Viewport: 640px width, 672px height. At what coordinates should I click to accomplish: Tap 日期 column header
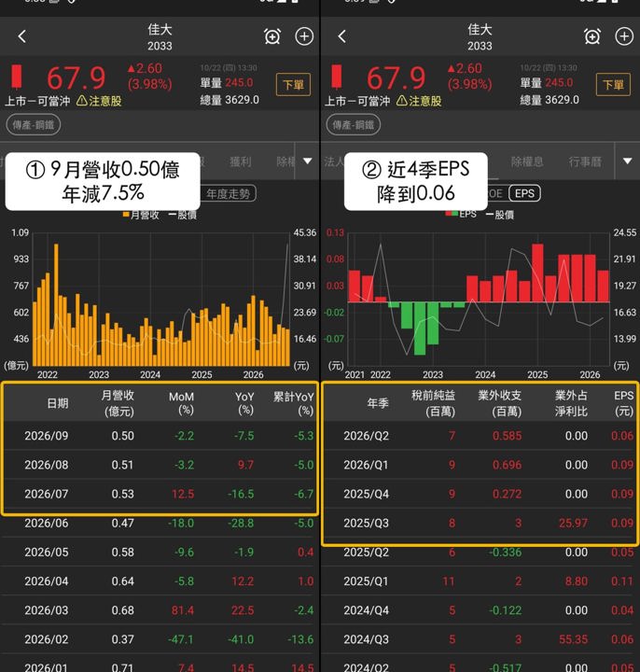(58, 403)
